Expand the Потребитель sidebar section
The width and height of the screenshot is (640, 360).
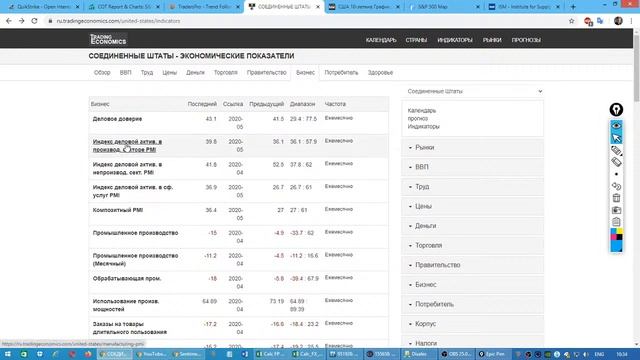[x=473, y=304]
